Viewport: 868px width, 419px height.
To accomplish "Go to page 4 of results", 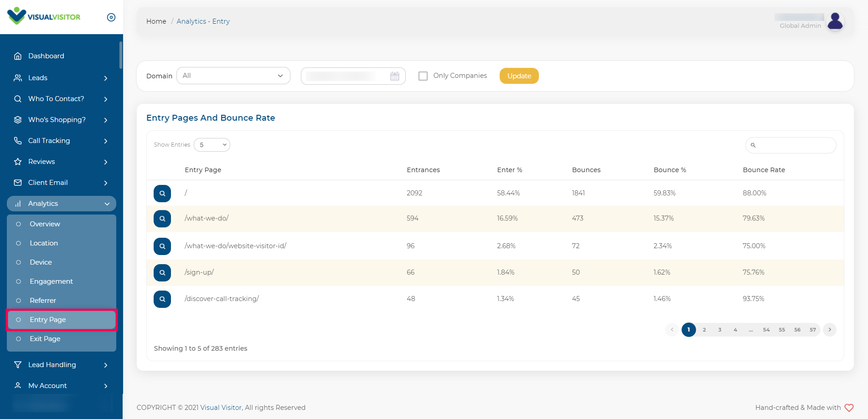I will pos(735,330).
